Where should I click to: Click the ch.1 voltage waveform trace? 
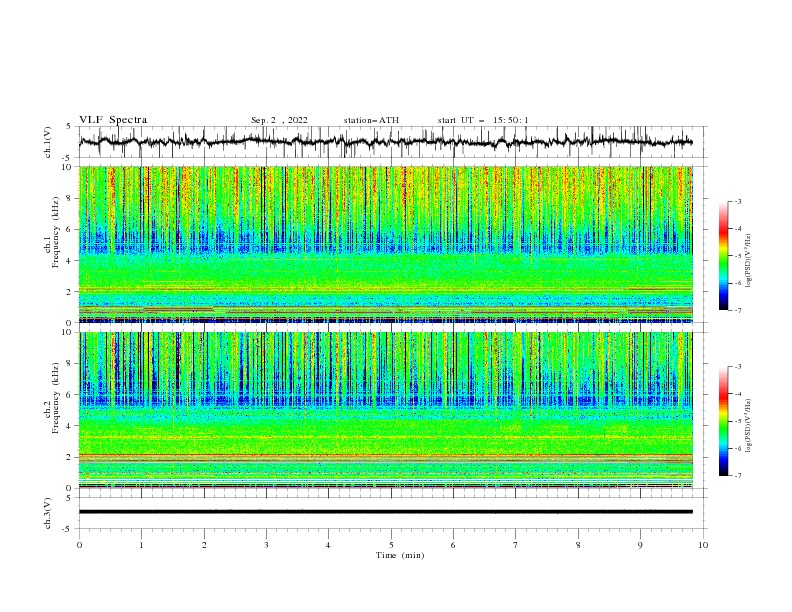tap(386, 142)
